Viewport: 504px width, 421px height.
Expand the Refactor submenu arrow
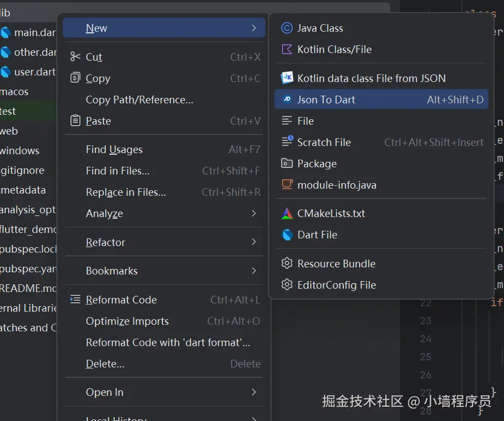[254, 242]
